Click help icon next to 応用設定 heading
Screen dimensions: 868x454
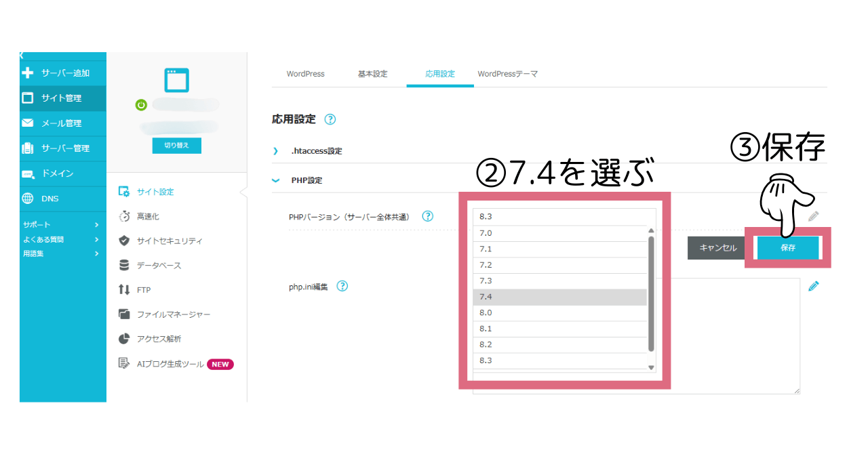coord(330,119)
